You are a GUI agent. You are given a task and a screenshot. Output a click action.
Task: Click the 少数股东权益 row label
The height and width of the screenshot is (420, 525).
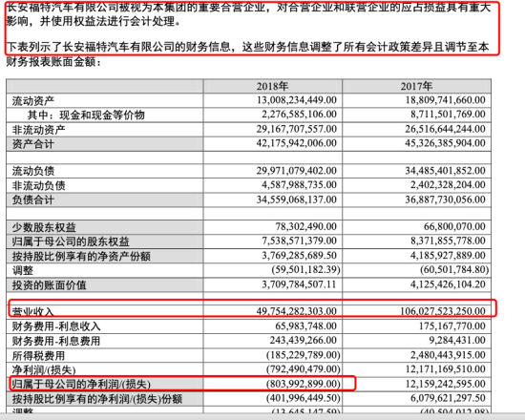(44, 227)
